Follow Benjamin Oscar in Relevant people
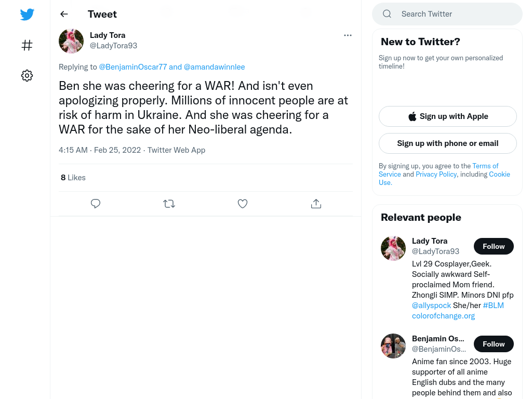 click(x=494, y=344)
